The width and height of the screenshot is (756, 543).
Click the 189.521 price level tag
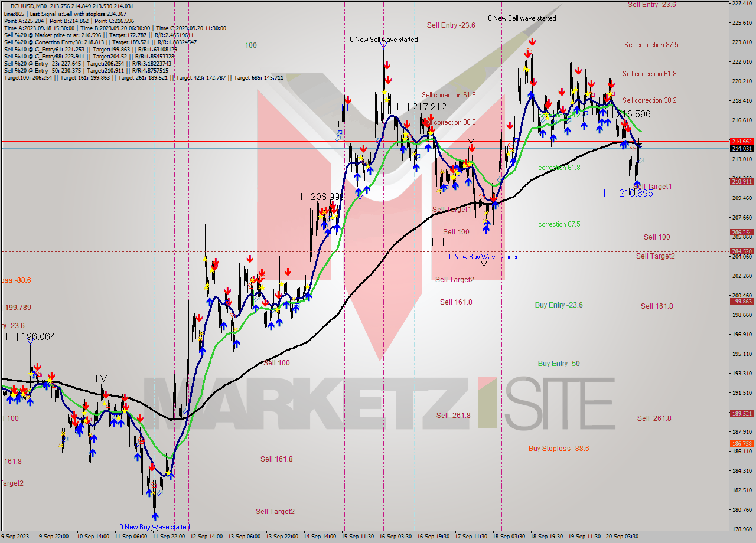point(742,413)
